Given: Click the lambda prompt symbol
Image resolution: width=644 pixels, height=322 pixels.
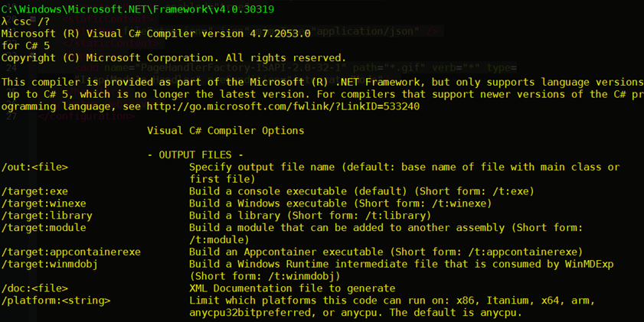Looking at the screenshot, I should 5,21.
